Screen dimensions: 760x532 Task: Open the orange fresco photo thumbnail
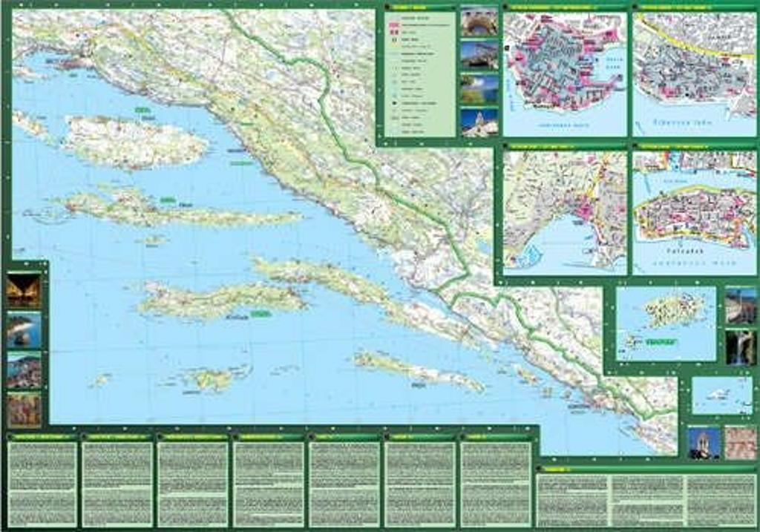(24, 410)
